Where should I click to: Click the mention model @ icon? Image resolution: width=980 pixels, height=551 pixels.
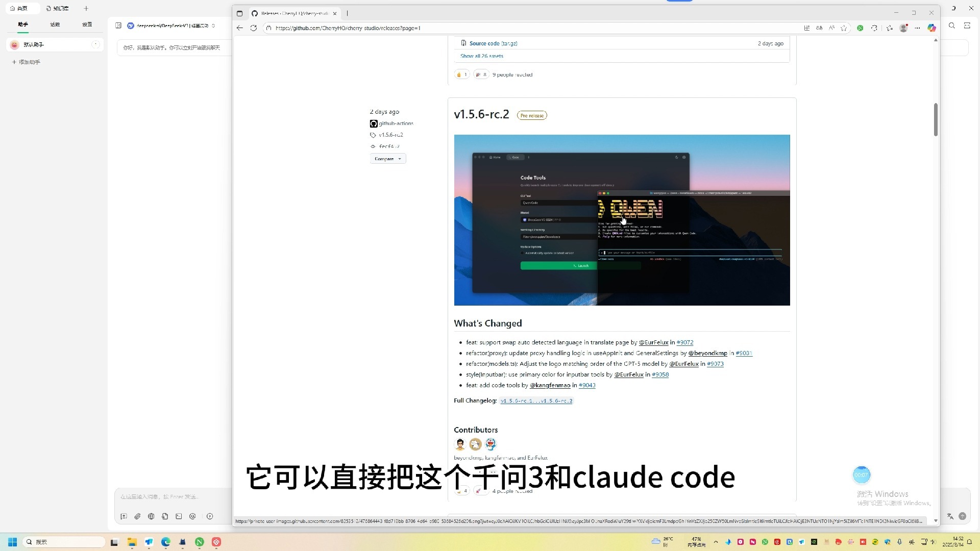point(192,516)
